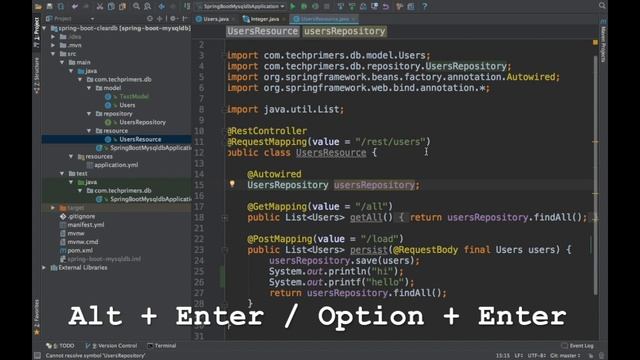Click the UTF-8 encoding status indicator

pos(536,356)
